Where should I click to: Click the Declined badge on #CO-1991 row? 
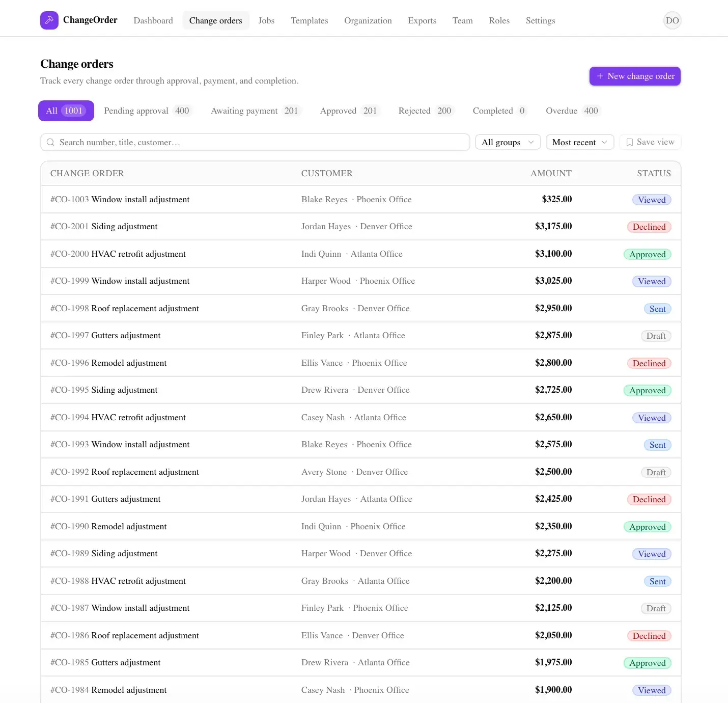649,499
